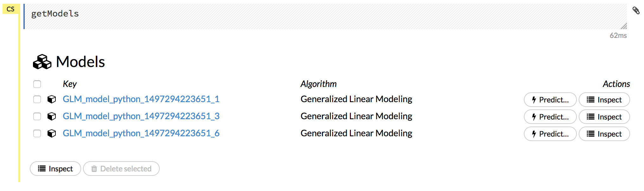Click the cube icon beside GLM_model_python_1497294223651_3

coord(51,116)
